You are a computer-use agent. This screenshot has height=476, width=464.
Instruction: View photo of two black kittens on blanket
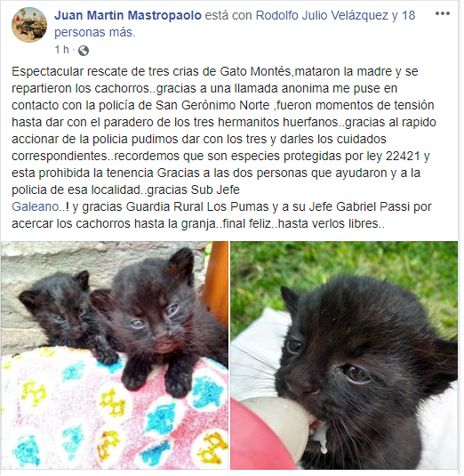[x=115, y=355]
